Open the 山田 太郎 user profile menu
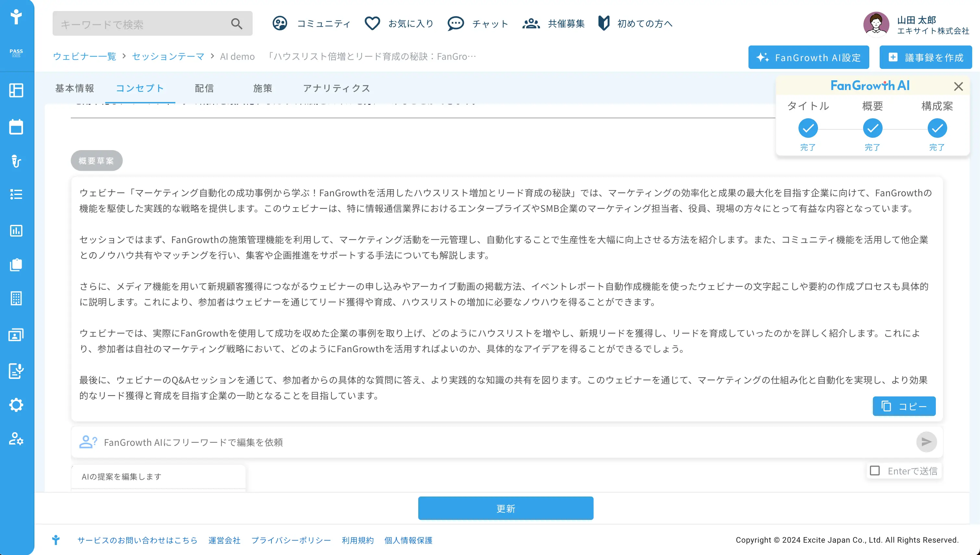 (x=916, y=25)
